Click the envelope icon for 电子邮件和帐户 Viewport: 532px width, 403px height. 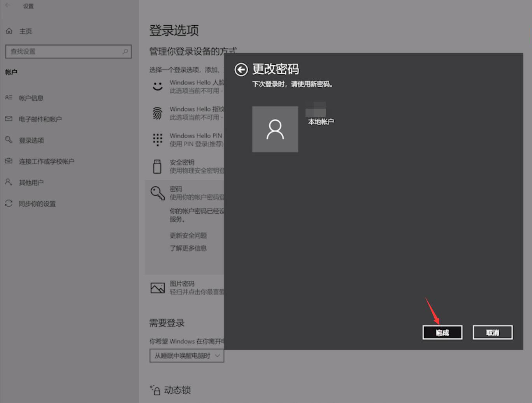[9, 119]
